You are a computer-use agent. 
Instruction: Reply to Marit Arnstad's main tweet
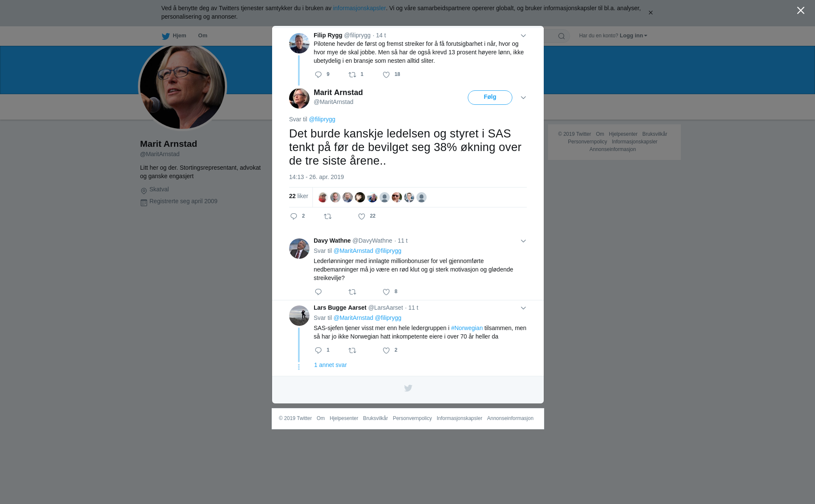pyautogui.click(x=294, y=216)
